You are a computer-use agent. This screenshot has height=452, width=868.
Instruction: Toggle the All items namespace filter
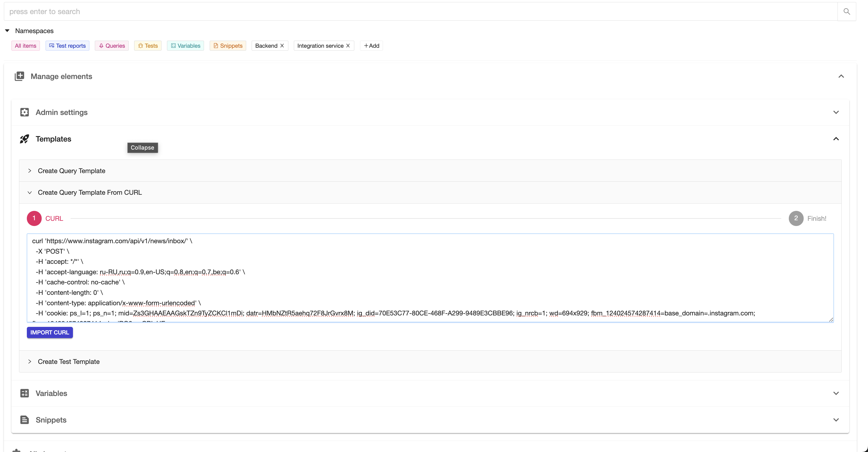pyautogui.click(x=25, y=46)
